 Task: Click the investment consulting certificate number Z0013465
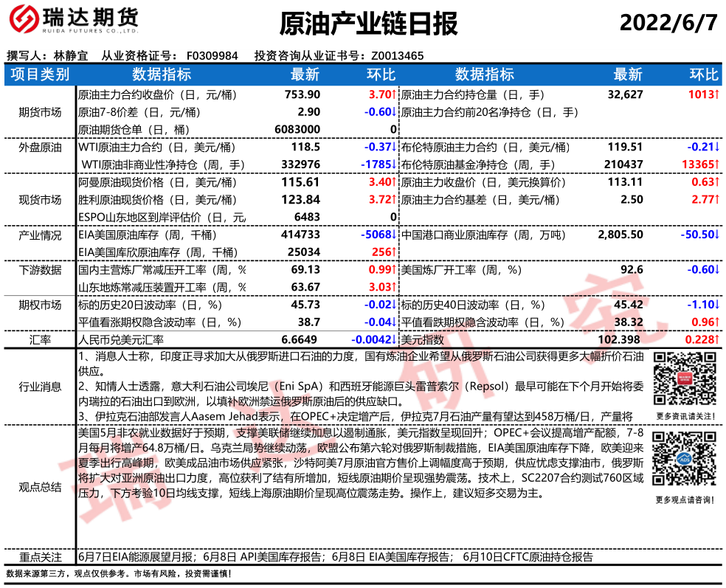(x=397, y=55)
